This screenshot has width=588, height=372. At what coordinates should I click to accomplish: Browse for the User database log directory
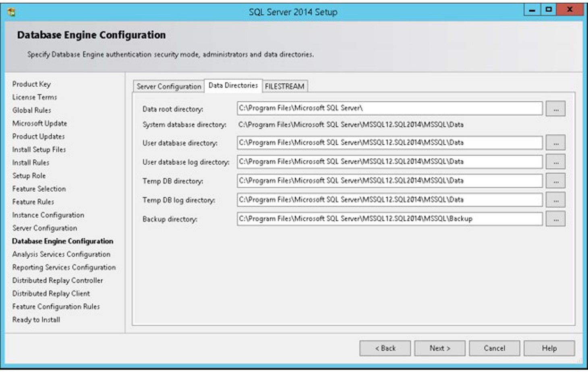pos(556,161)
